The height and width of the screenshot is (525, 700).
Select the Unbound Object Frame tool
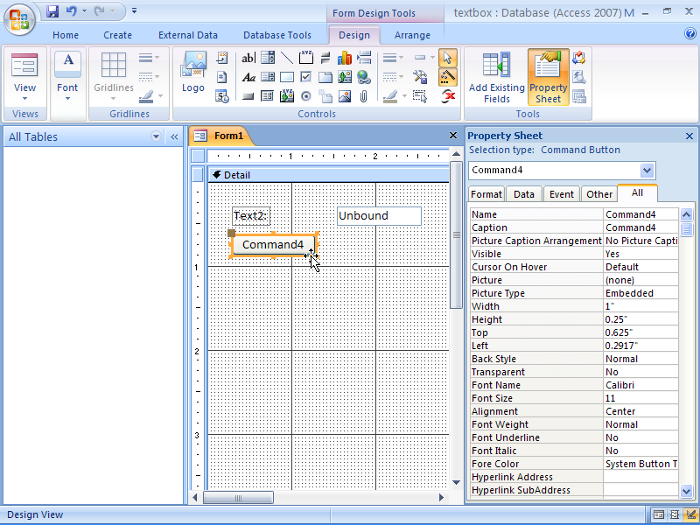pyautogui.click(x=345, y=77)
